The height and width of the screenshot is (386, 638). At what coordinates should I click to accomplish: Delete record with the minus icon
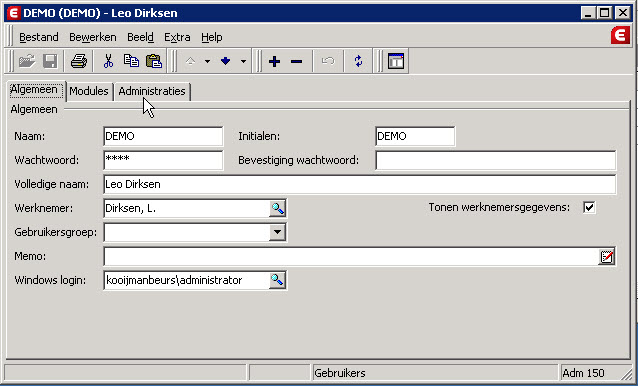click(297, 61)
